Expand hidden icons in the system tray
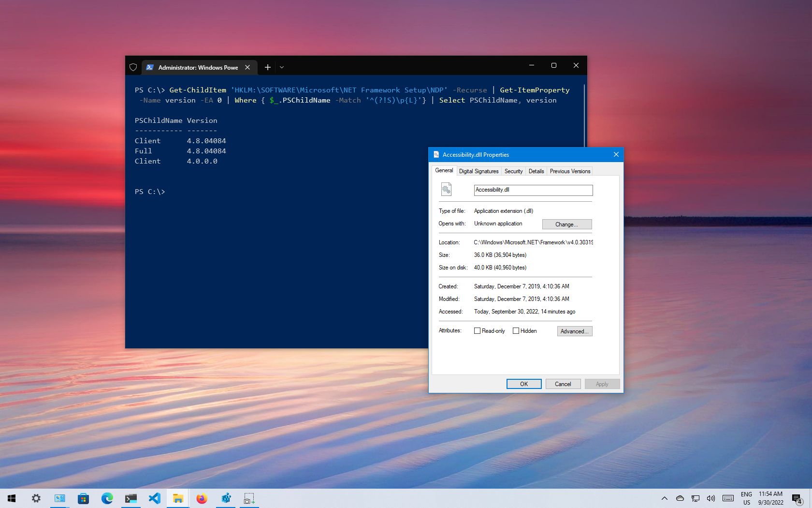Screen dimensions: 812x508 click(665, 498)
